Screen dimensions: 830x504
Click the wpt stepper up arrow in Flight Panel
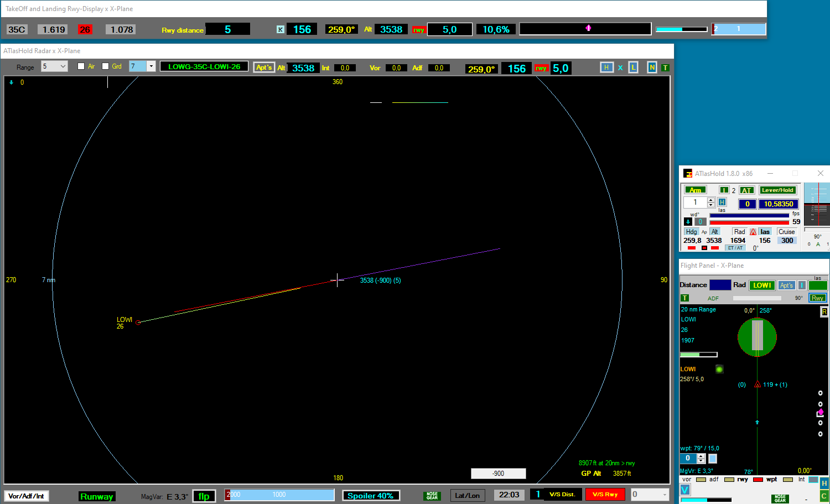(x=701, y=456)
